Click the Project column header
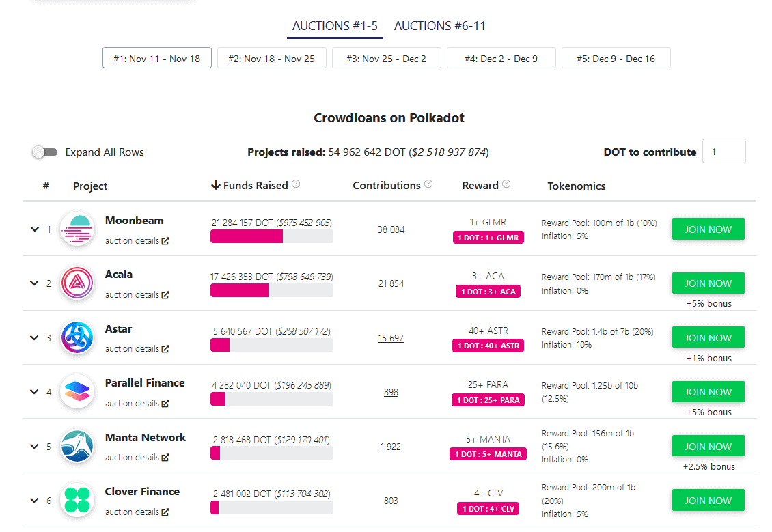The height and width of the screenshot is (532, 772). tap(90, 186)
